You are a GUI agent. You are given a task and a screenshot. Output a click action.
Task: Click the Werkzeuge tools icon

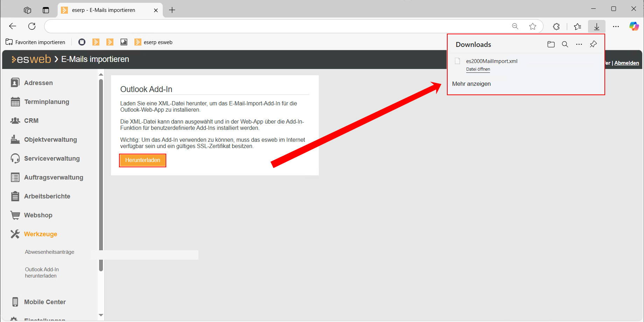15,234
